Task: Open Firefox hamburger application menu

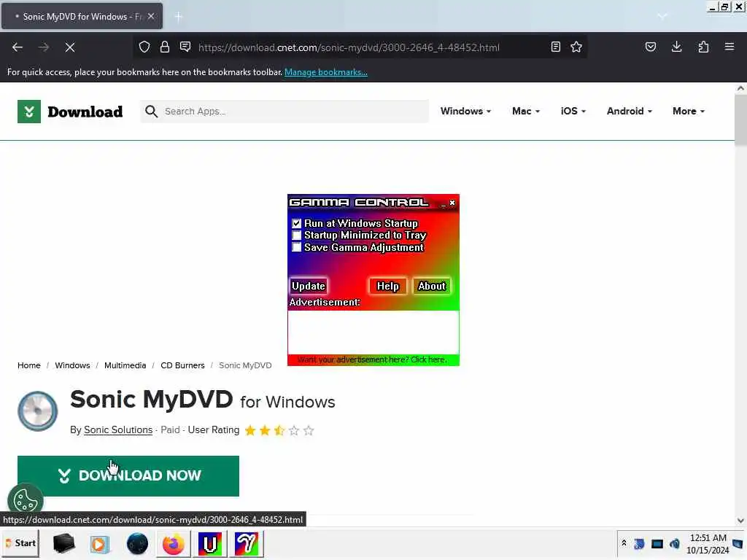Action: point(729,47)
